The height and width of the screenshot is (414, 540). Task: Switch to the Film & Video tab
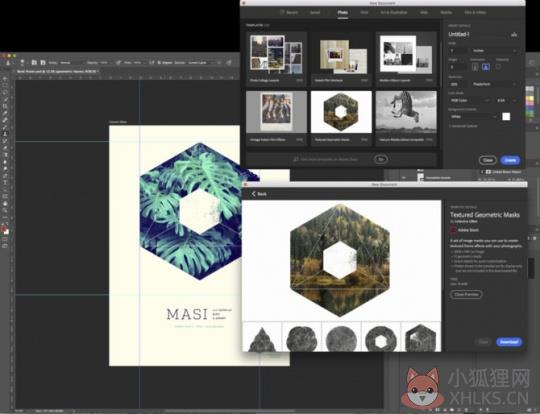pyautogui.click(x=475, y=12)
